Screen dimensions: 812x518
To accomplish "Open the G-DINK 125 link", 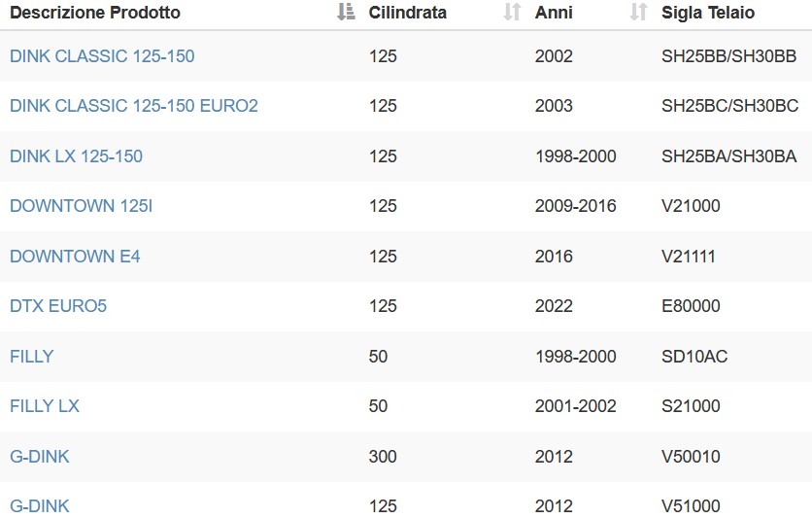I will point(40,505).
